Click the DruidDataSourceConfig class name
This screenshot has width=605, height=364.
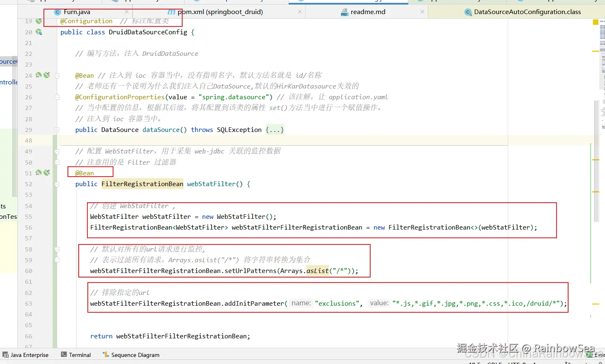point(148,32)
